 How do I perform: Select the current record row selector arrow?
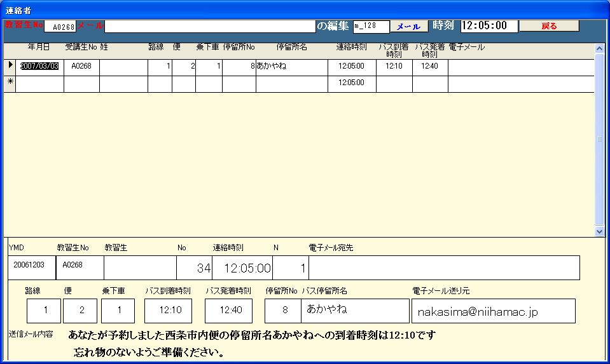(x=10, y=65)
